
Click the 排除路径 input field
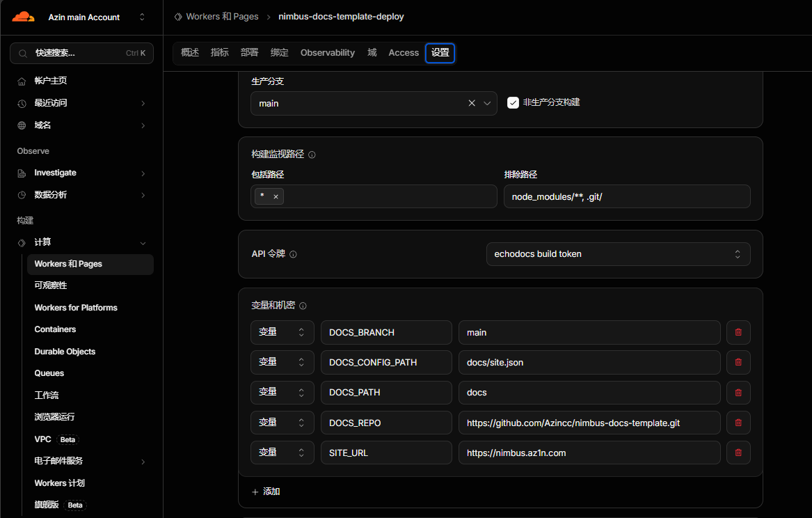click(627, 196)
